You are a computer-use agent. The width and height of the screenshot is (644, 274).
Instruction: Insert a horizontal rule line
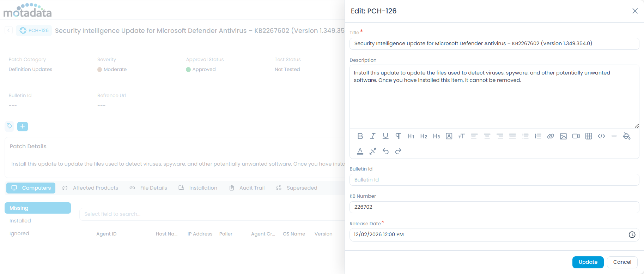(x=614, y=136)
